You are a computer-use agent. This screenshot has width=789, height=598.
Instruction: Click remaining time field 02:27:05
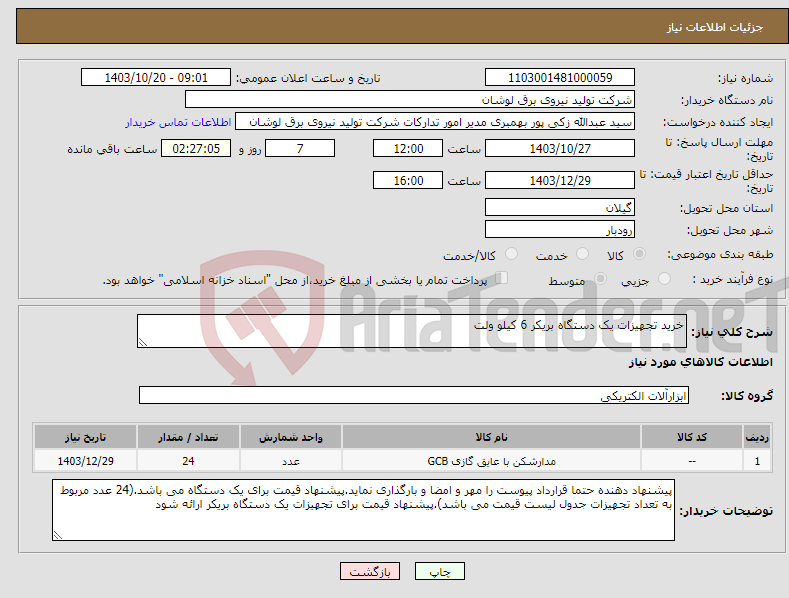click(196, 148)
